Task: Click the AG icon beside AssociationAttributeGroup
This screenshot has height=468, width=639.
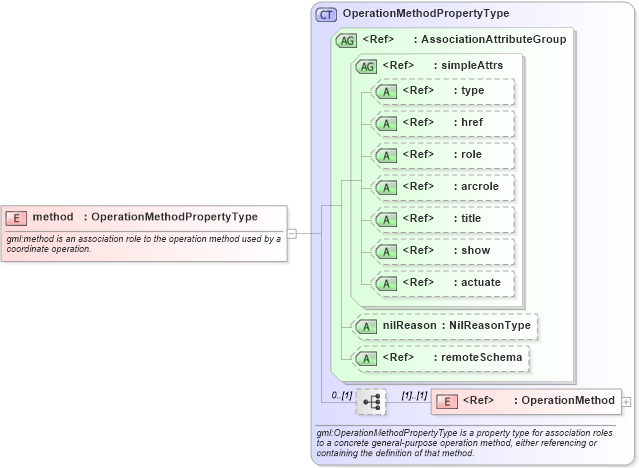Action: [346, 40]
